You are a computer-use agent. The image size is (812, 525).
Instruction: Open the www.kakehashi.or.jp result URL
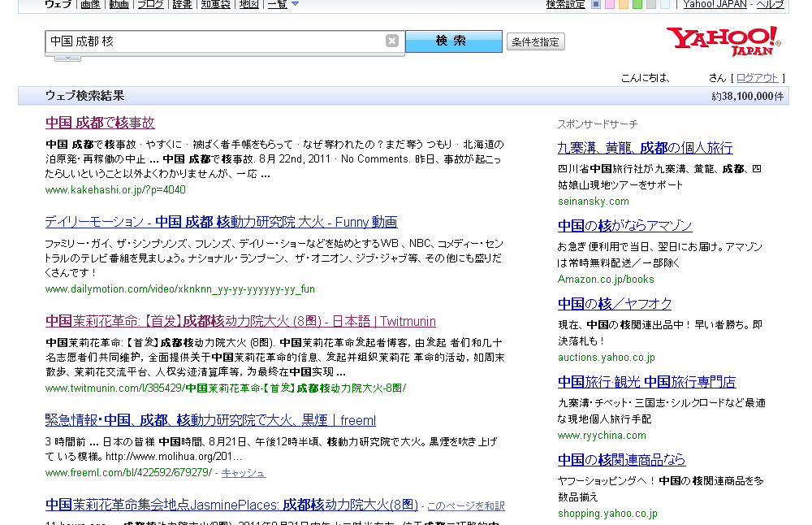point(115,189)
